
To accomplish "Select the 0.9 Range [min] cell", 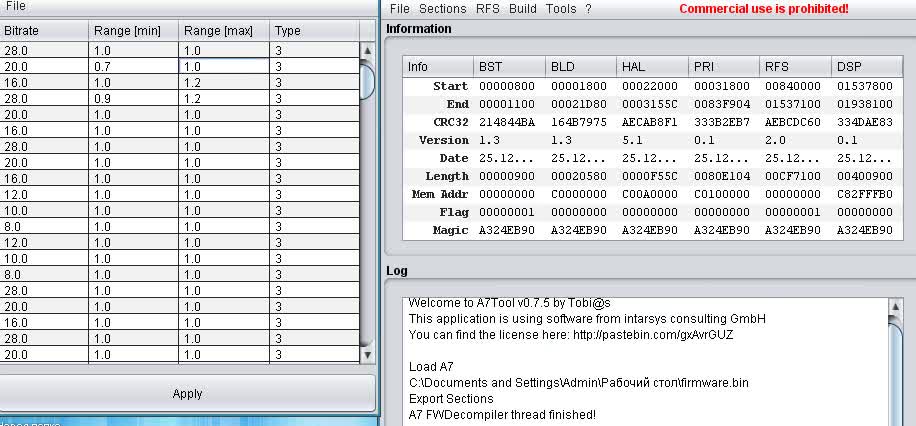I will [134, 99].
